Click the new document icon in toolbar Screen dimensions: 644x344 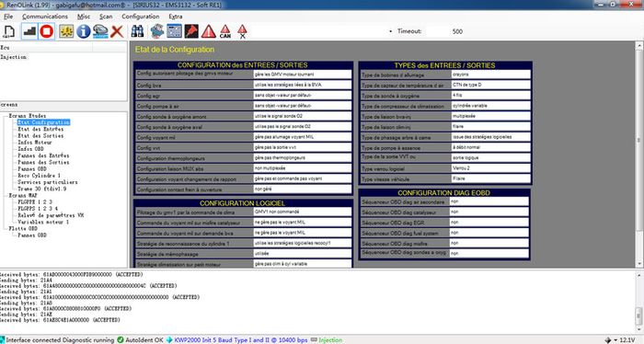coord(9,31)
